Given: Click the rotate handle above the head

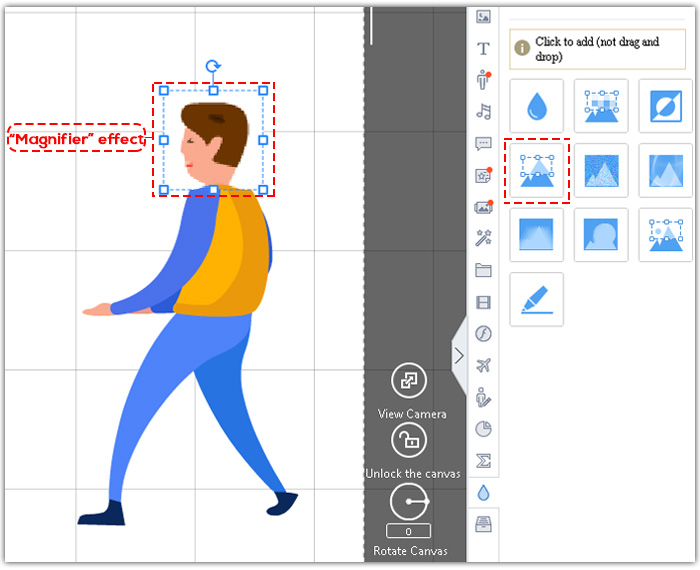Looking at the screenshot, I should click(x=213, y=67).
